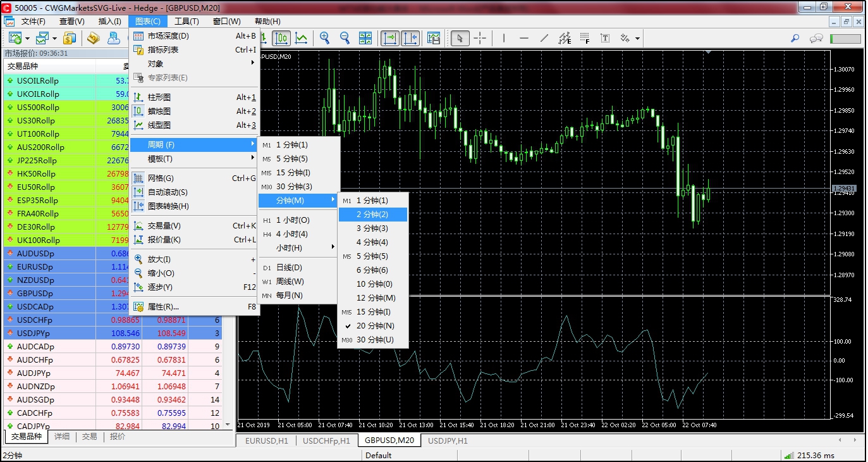Select the Crosshair tool
Screen dimensions: 868x462
pyautogui.click(x=480, y=39)
